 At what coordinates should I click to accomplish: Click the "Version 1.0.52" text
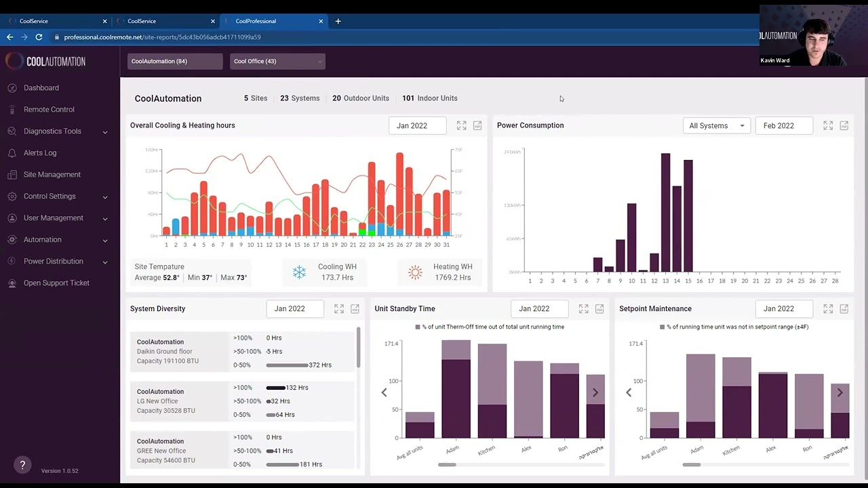pyautogui.click(x=60, y=471)
